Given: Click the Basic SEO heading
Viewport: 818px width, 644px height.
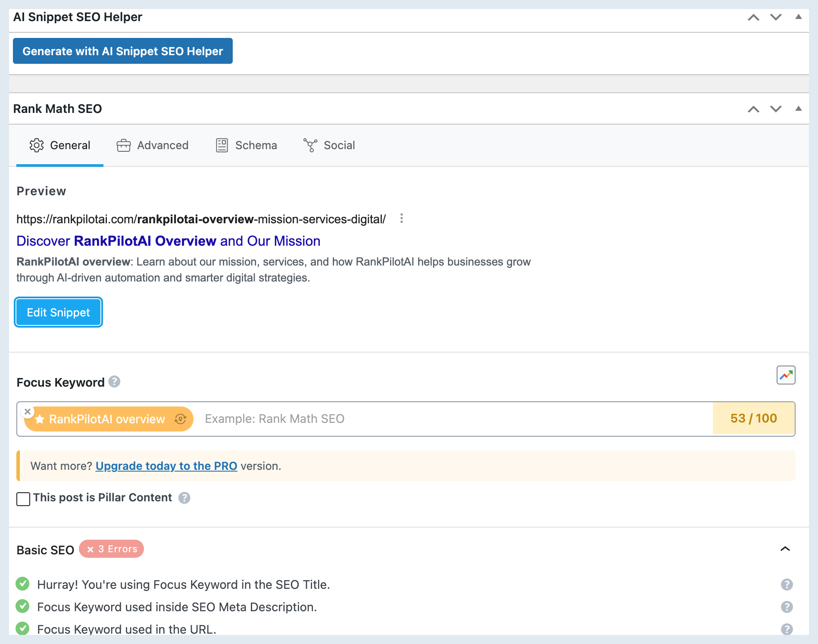Looking at the screenshot, I should tap(45, 550).
